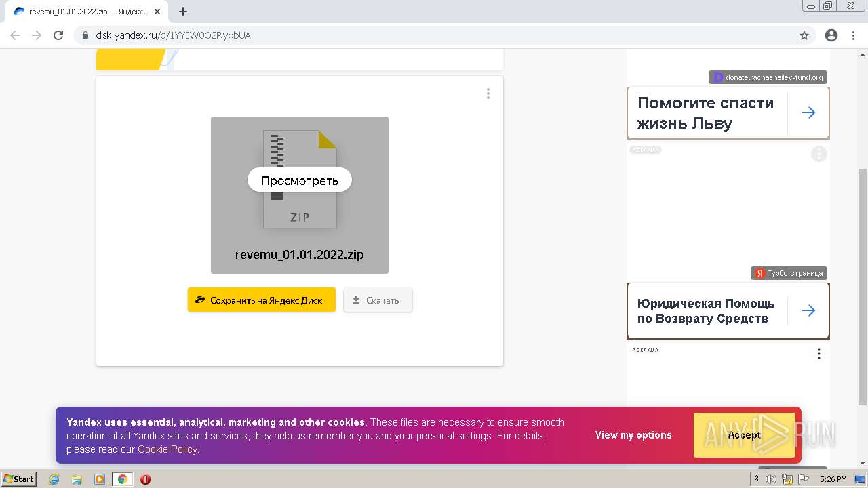Click the volume speaker tray icon
The width and height of the screenshot is (868, 488).
click(771, 479)
